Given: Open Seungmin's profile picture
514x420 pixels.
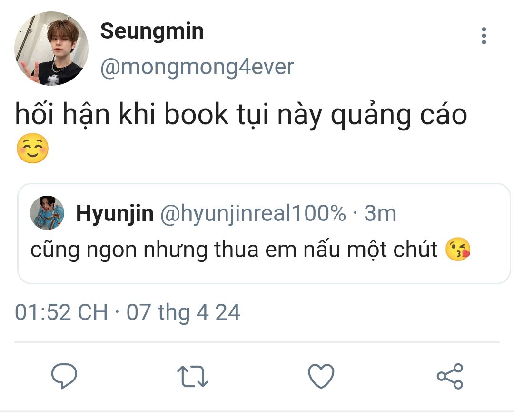Looking at the screenshot, I should click(x=51, y=49).
